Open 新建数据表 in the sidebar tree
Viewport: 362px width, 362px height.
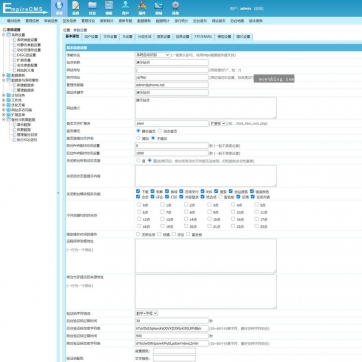(x=25, y=85)
